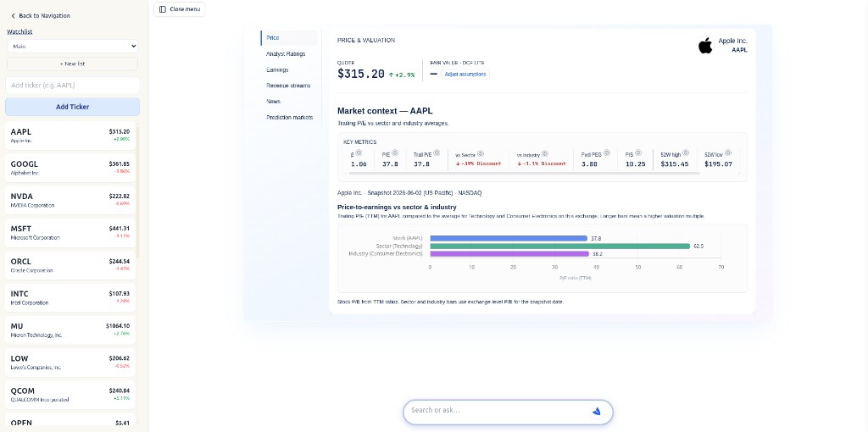Click the send arrow in search bar
This screenshot has width=868, height=432.
[x=596, y=411]
